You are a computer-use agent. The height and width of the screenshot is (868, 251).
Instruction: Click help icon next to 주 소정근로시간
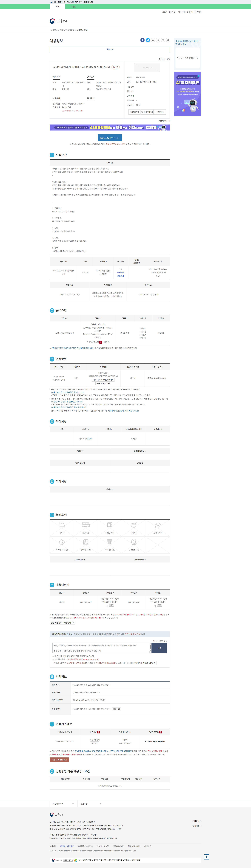coord(101,342)
